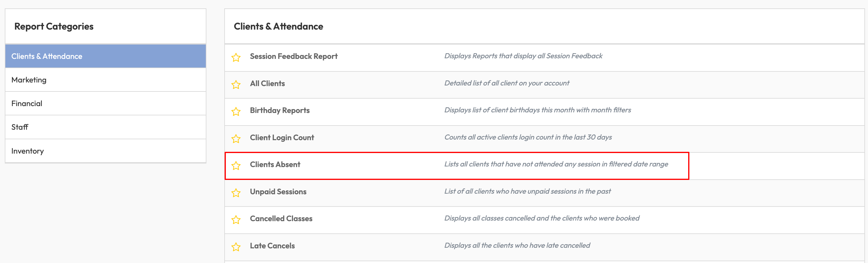View Unpaid Sessions report
Viewport: 868px width, 263px height.
pos(278,192)
